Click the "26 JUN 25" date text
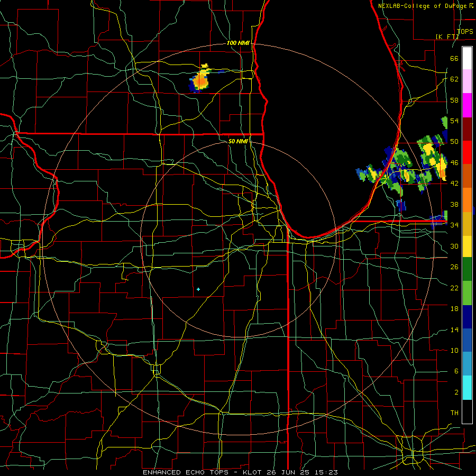476x476 pixels. [x=289, y=472]
